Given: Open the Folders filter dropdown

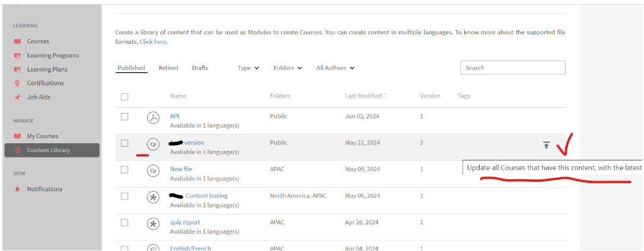Looking at the screenshot, I should pyautogui.click(x=288, y=68).
